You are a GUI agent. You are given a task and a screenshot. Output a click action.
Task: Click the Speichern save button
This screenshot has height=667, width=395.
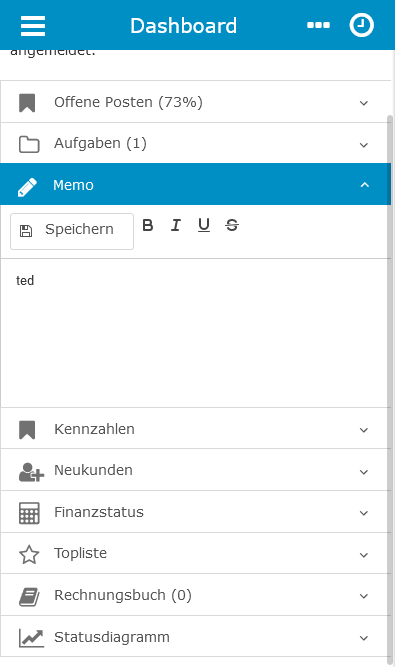[x=72, y=231]
